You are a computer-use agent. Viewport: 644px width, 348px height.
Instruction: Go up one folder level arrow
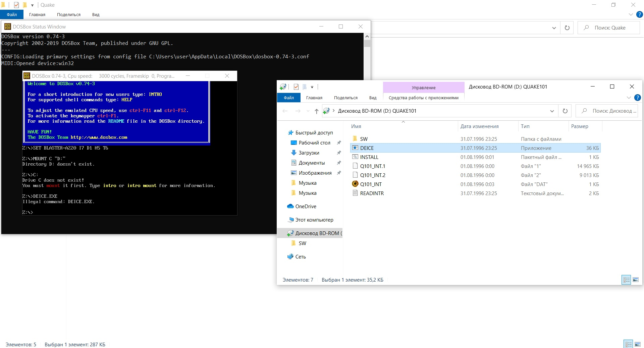pos(316,111)
